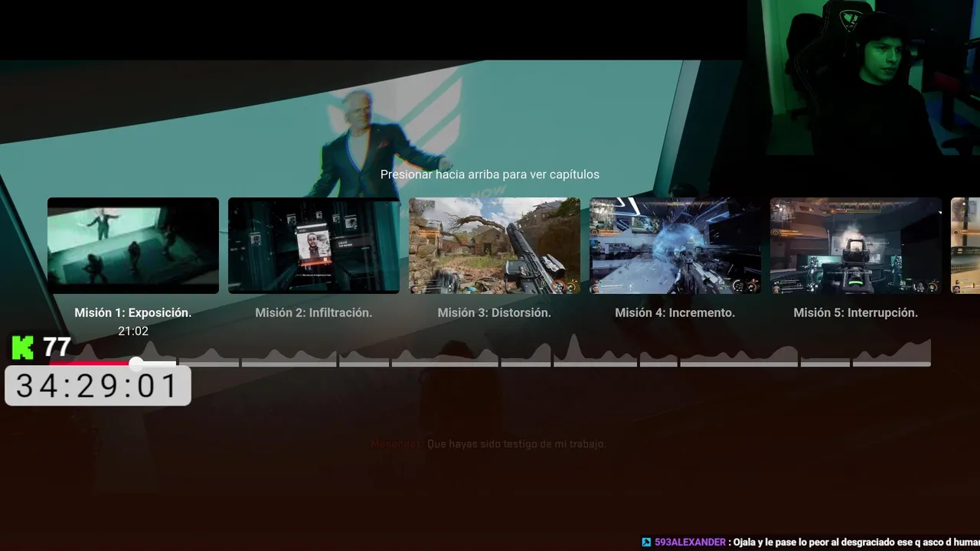Click the Misión 5: Interrupción title text
The height and width of the screenshot is (551, 980).
tap(856, 312)
